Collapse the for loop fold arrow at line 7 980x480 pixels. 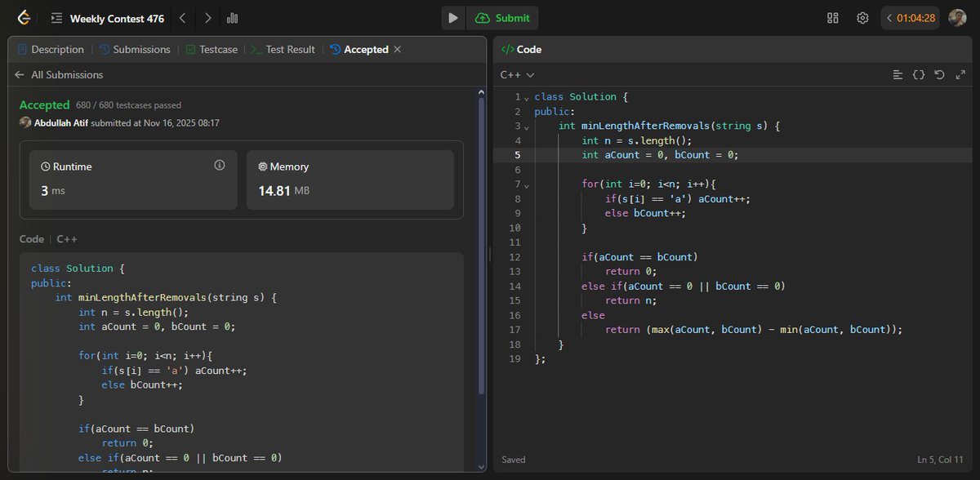coord(527,185)
